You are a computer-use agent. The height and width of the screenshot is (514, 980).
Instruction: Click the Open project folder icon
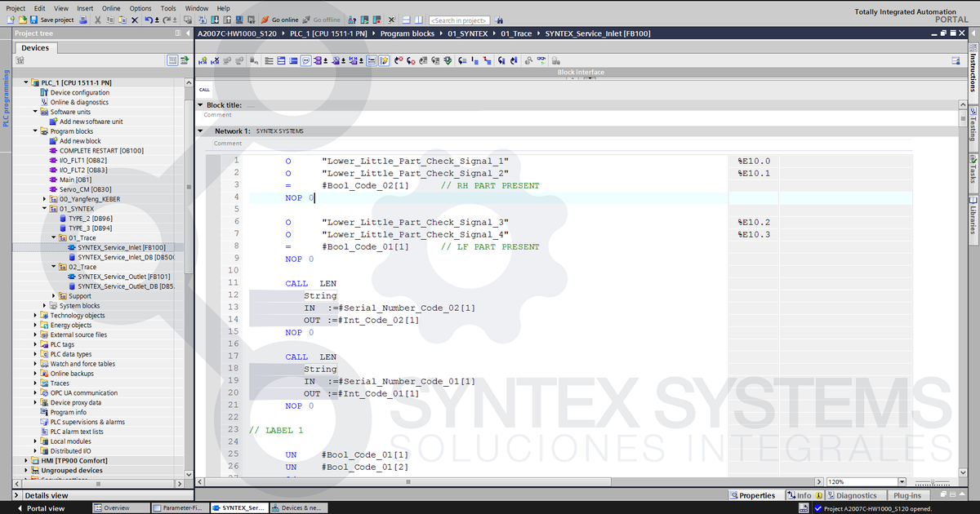click(23, 20)
